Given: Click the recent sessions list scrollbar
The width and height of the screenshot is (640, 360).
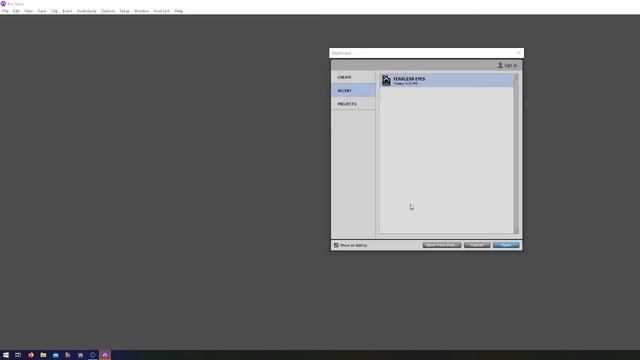Looking at the screenshot, I should coord(516,153).
